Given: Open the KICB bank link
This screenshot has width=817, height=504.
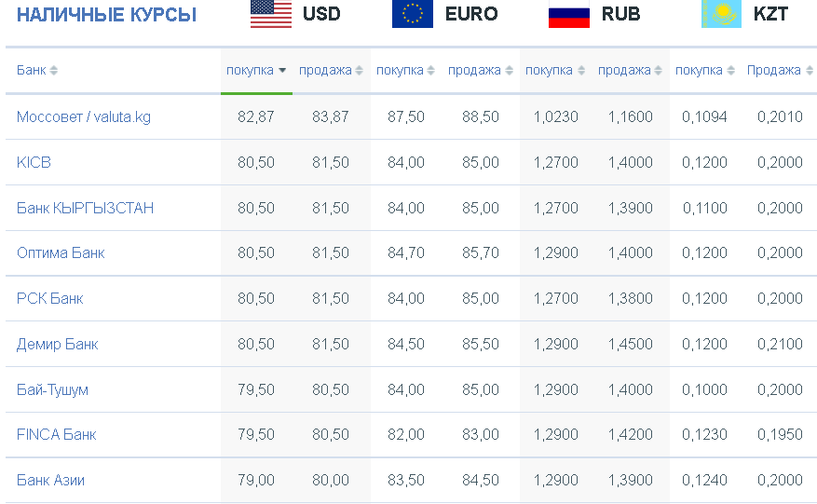Looking at the screenshot, I should click(34, 162).
